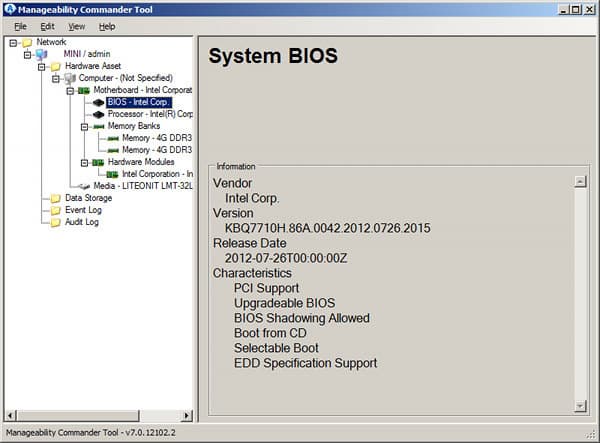Collapse the Motherboard node expander
The height and width of the screenshot is (443, 600).
70,91
